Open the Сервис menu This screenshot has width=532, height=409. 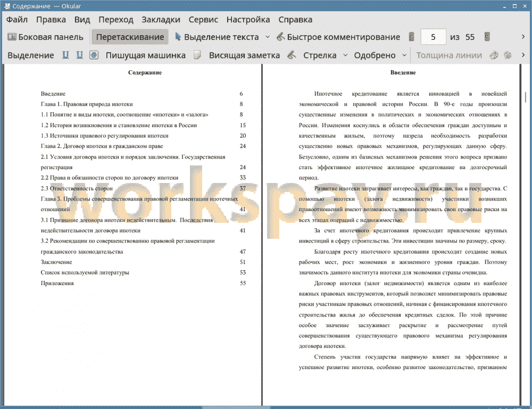(203, 20)
